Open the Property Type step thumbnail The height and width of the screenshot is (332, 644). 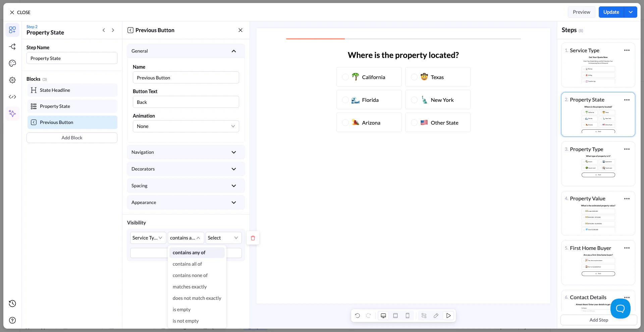coord(598,164)
